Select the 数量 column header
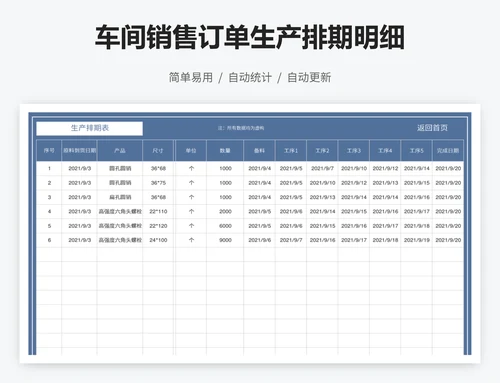 click(225, 151)
